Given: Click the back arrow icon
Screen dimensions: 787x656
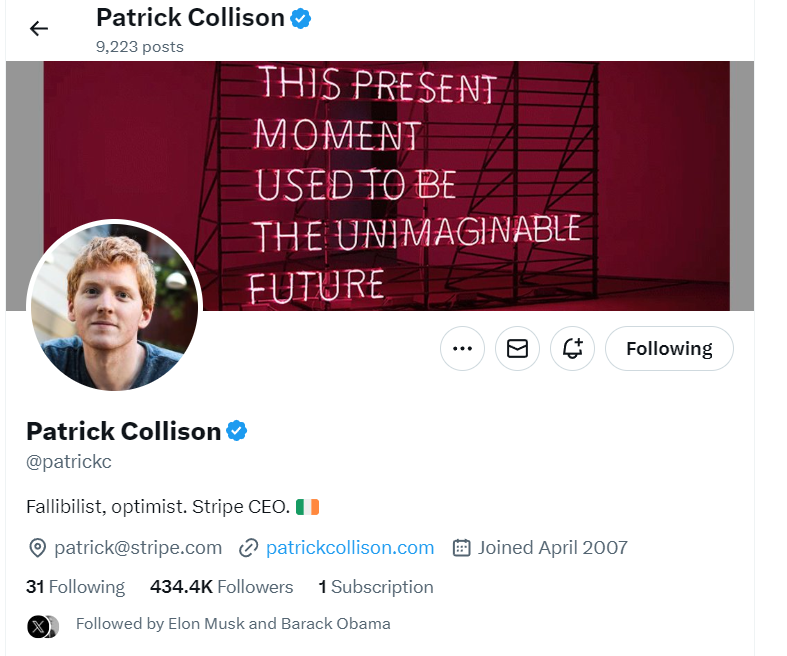Looking at the screenshot, I should 39,28.
